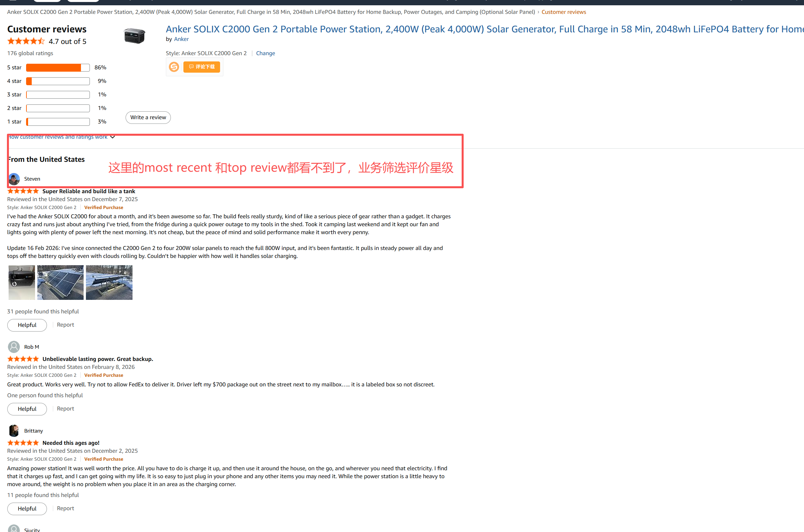Click the five-star rating on Rob M's review
Viewport: 804px width, 532px height.
23,359
